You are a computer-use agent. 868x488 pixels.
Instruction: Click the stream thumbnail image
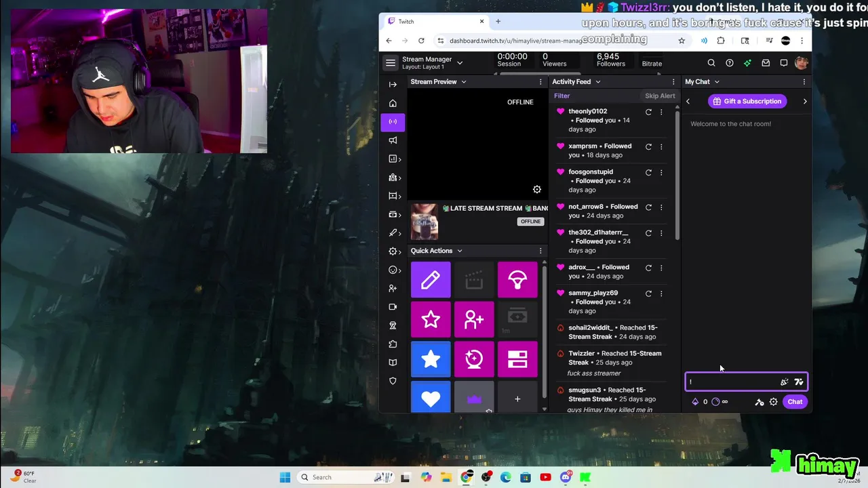425,222
